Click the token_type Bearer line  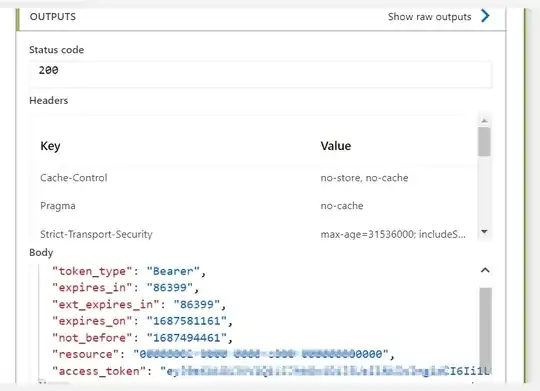129,271
